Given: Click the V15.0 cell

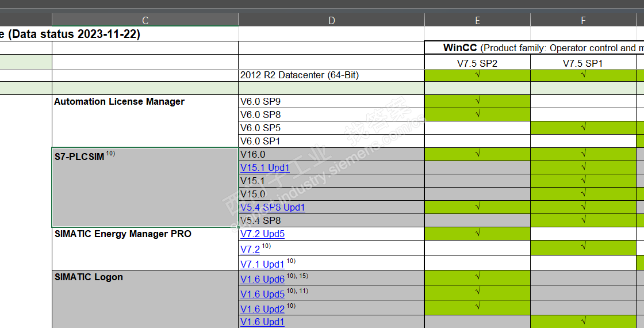Looking at the screenshot, I should [331, 194].
